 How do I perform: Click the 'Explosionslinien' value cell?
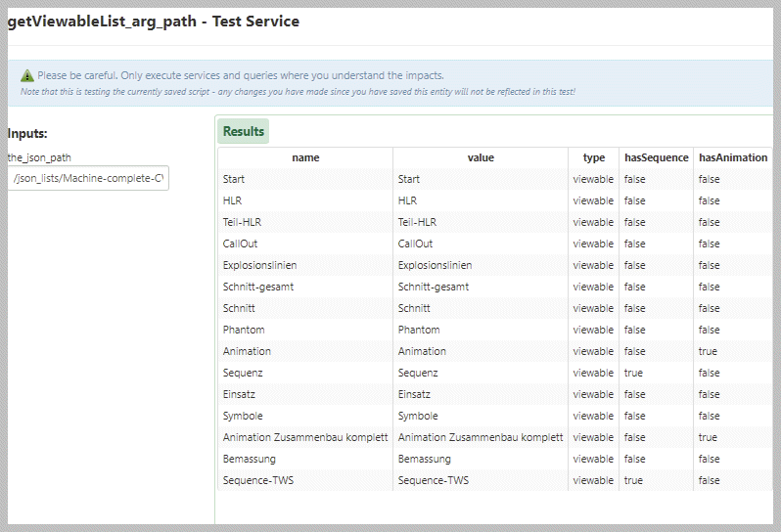(481, 265)
